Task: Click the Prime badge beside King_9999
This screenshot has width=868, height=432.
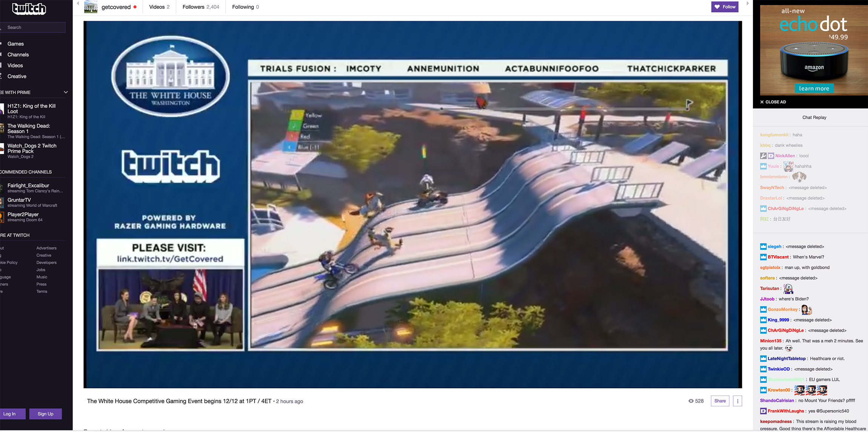Action: click(x=763, y=320)
